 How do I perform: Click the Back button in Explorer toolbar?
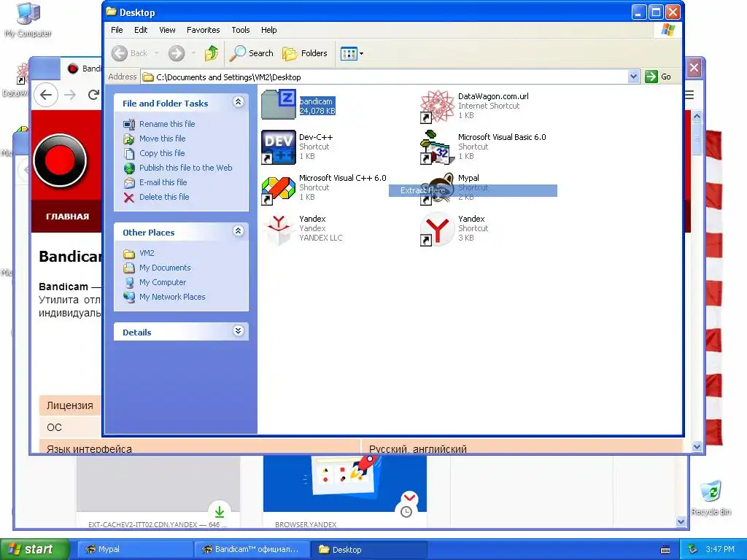[130, 53]
